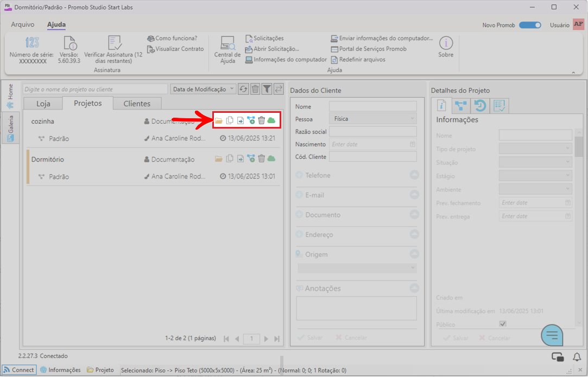Screen dimensions: 588x377
Task: Delete the Dormitório project with its trash icon
Action: (x=261, y=159)
